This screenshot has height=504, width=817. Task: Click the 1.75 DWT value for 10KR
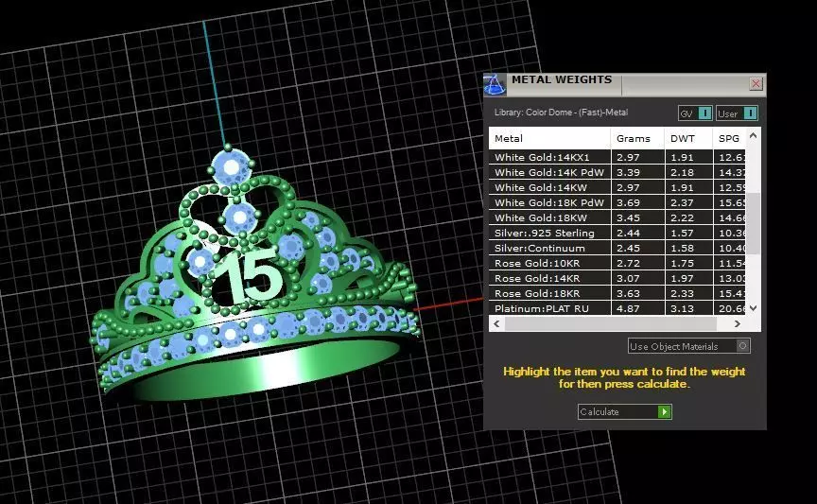682,263
